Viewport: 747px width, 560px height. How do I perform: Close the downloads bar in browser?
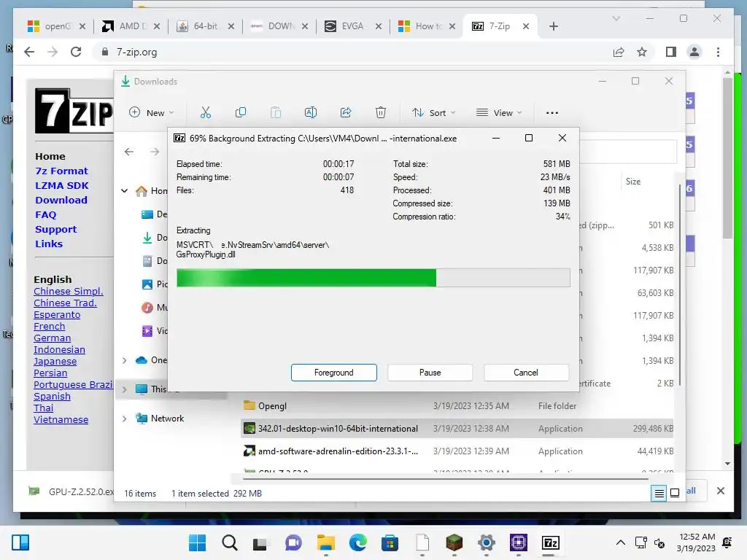(x=720, y=491)
